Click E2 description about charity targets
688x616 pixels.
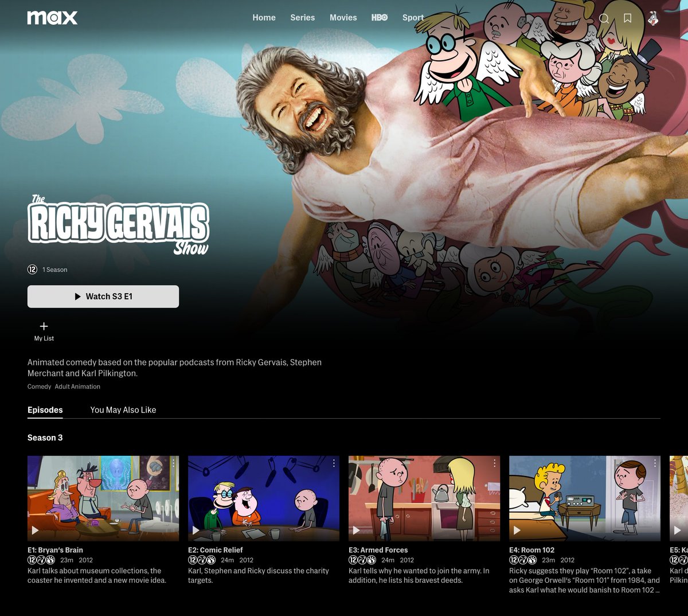(x=259, y=575)
